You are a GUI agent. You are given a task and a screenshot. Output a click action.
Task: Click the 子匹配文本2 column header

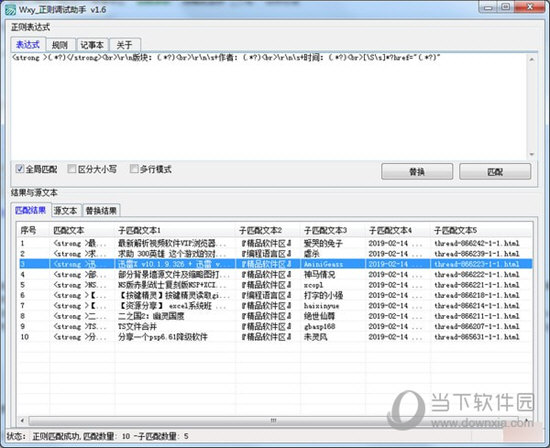pyautogui.click(x=268, y=230)
